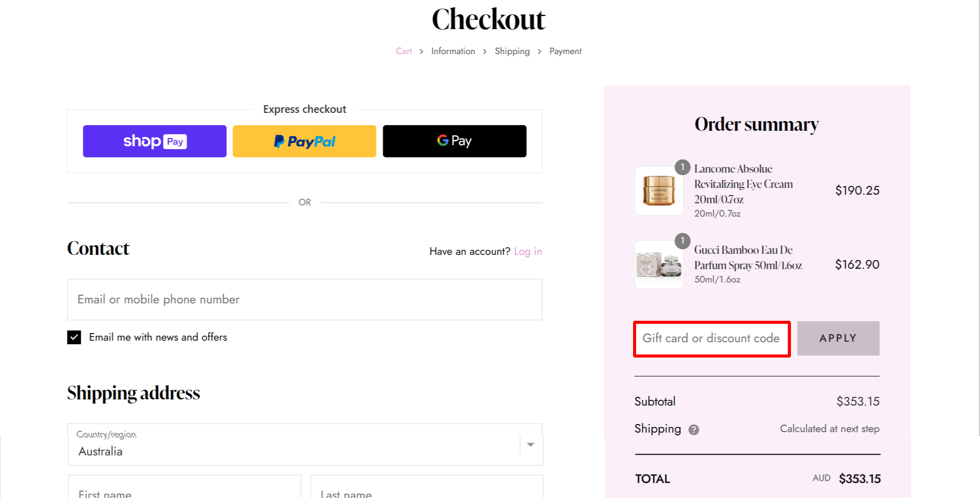Choose Google Pay for express checkout
This screenshot has width=980, height=498.
coord(454,141)
